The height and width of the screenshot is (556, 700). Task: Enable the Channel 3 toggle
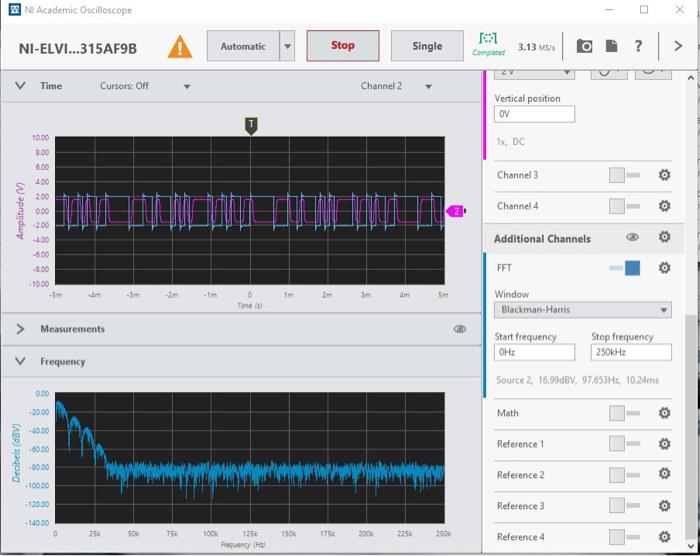pos(625,175)
